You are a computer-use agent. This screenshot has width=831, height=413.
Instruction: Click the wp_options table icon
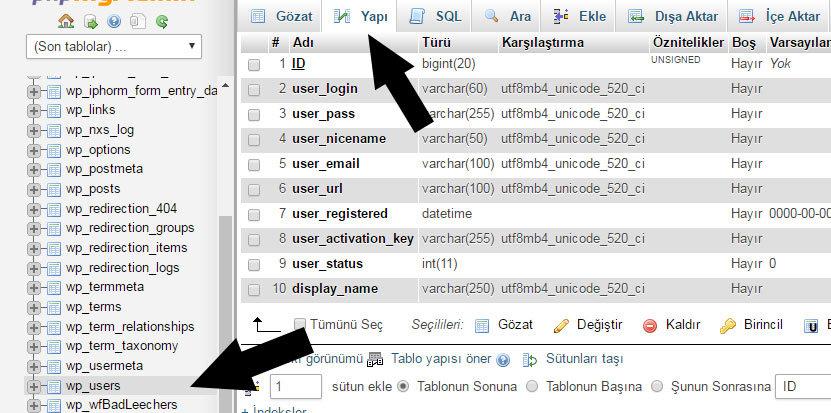click(54, 150)
